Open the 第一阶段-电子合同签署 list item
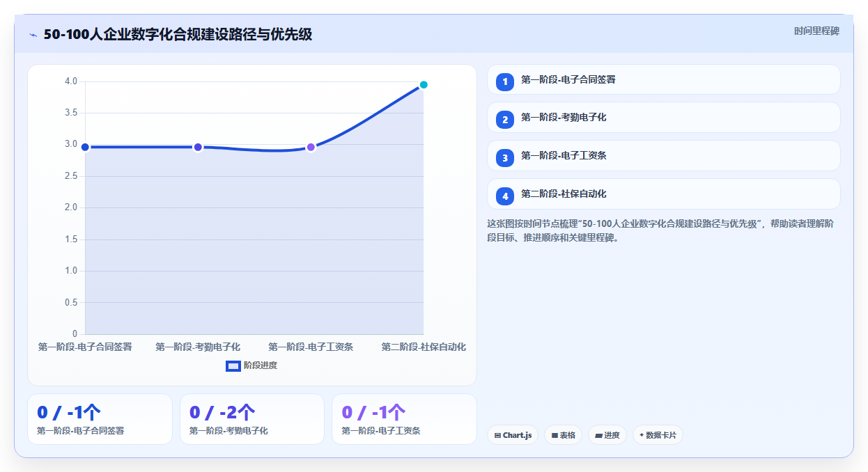868x472 pixels. click(x=664, y=79)
